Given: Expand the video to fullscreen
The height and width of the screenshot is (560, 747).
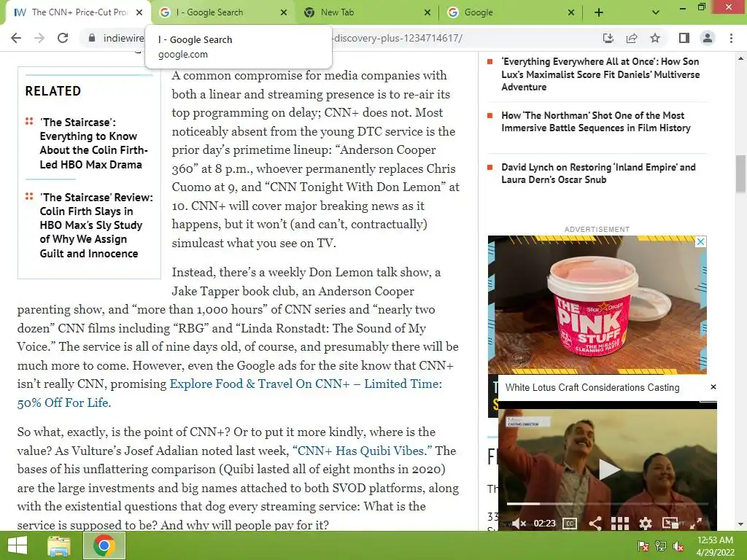Looking at the screenshot, I should pos(696,523).
